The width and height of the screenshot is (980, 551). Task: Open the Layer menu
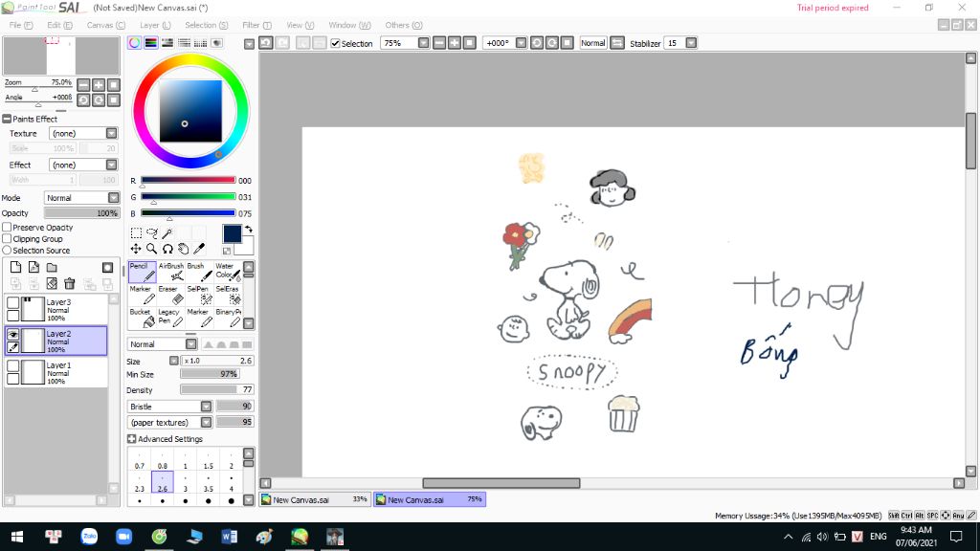click(155, 25)
